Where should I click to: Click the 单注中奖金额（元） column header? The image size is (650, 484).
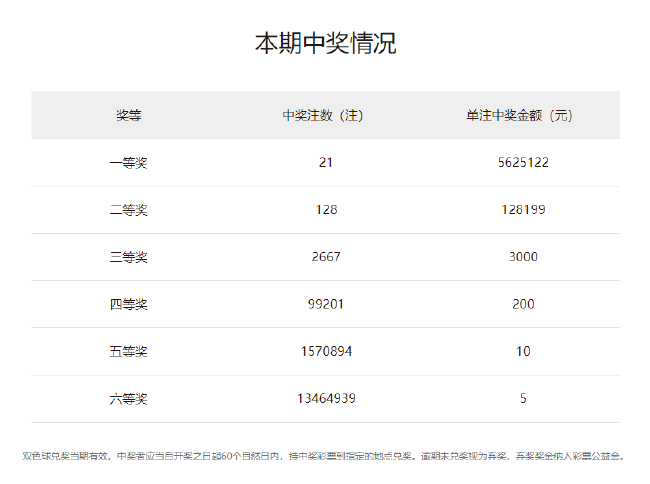click(x=522, y=115)
